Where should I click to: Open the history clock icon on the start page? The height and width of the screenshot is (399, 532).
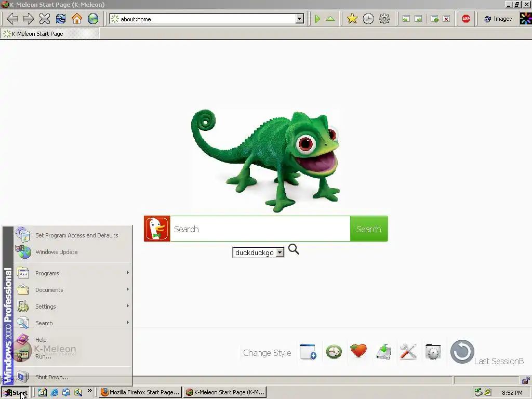click(334, 352)
